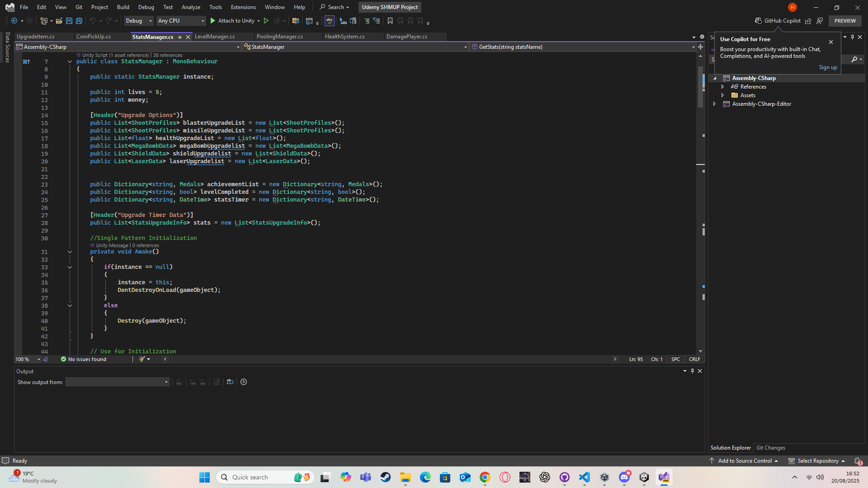Click the Solution Explorer search magnifier icon
This screenshot has height=488, width=868.
(854, 59)
